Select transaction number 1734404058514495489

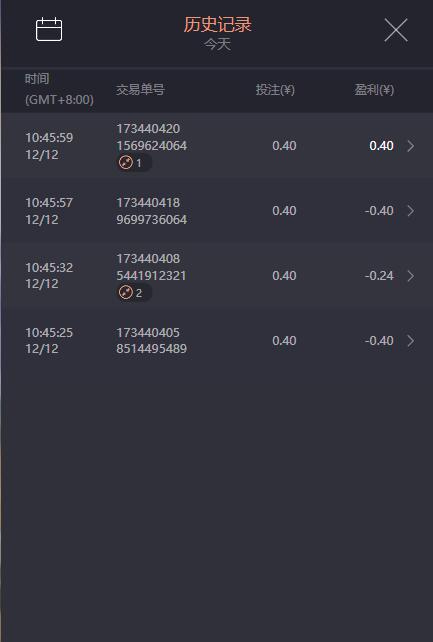151,341
